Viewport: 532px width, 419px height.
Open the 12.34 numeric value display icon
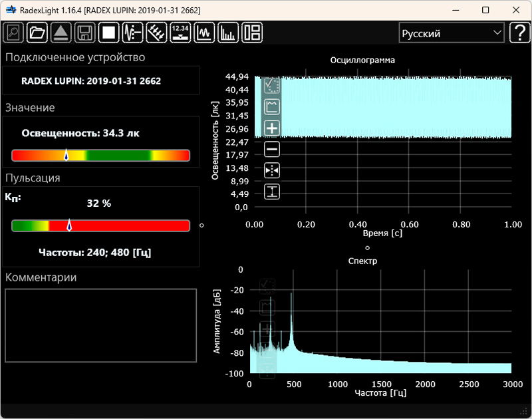pyautogui.click(x=180, y=32)
